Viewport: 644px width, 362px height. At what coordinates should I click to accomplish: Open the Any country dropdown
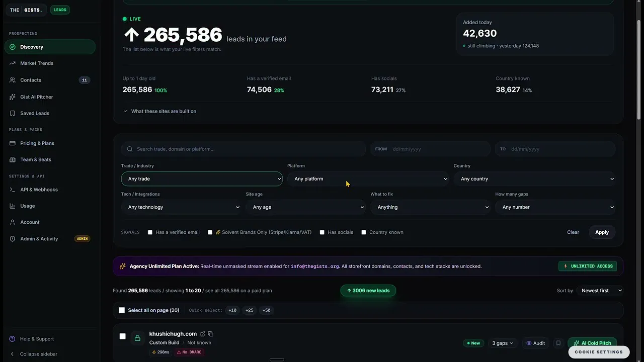534,179
